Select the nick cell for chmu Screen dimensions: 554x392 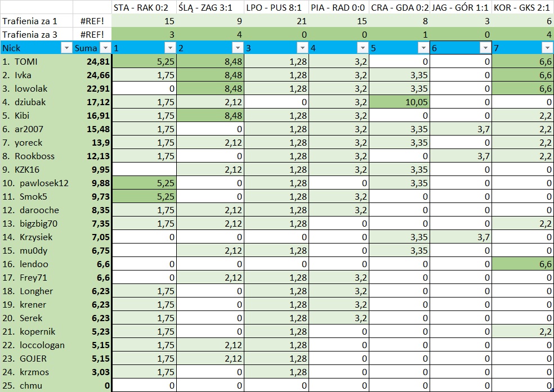tap(36, 385)
